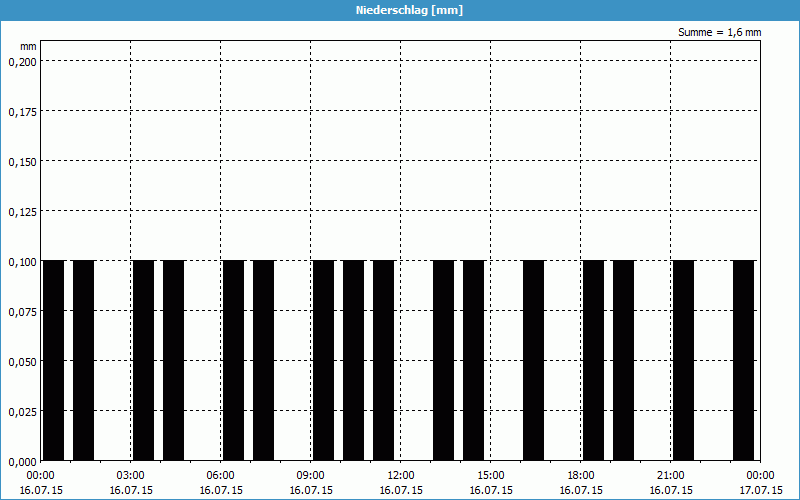Select the precipitation bar starting at 06:00
Image resolution: width=800 pixels, height=500 pixels.
pos(233,360)
